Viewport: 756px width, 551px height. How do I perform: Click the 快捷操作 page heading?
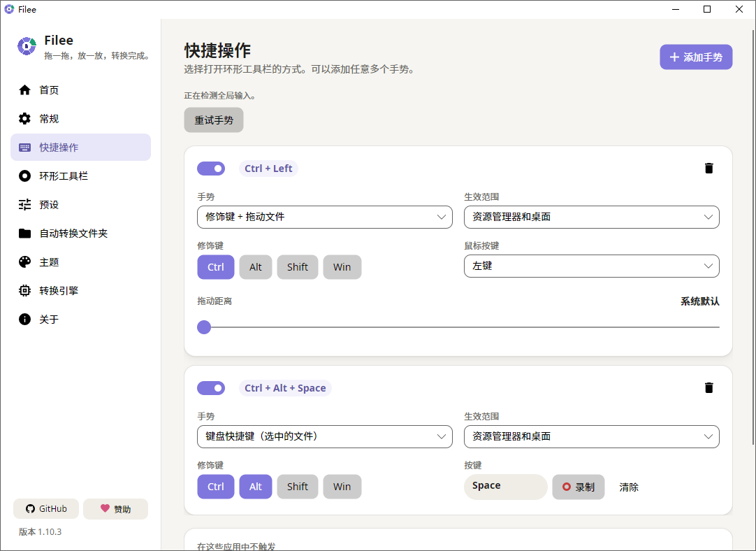(x=217, y=50)
